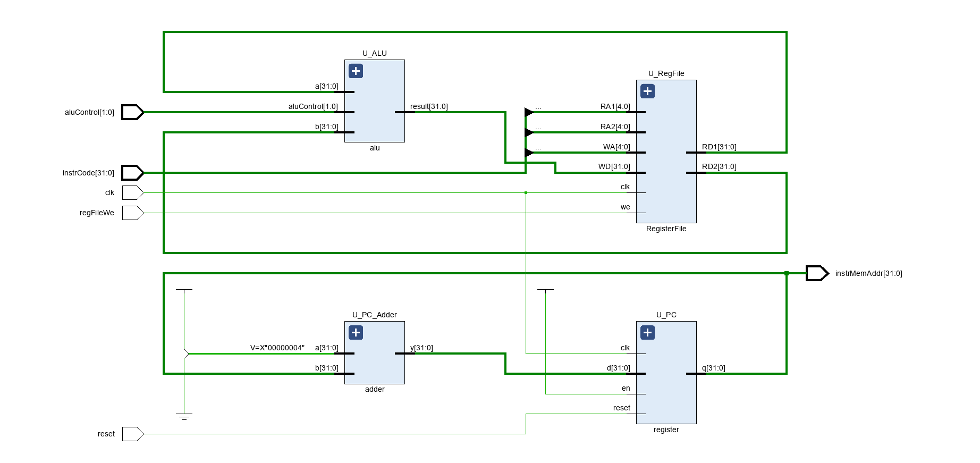Click the a[31:0] pin label on U_ALU
Screen dimensions: 980x463
click(327, 86)
